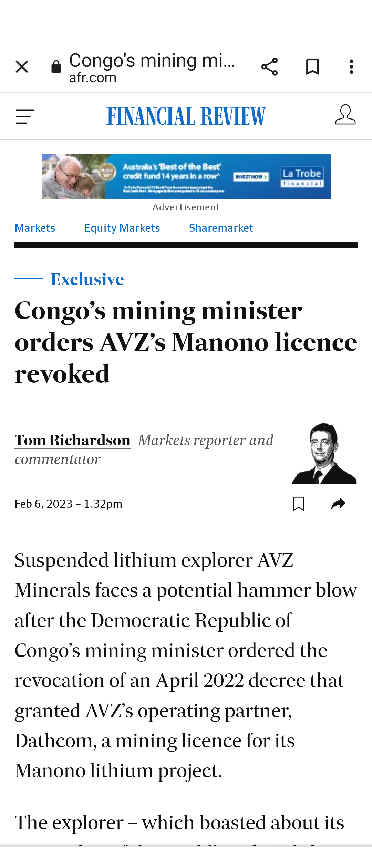Go to the Financial Review homepage logo

(x=186, y=116)
